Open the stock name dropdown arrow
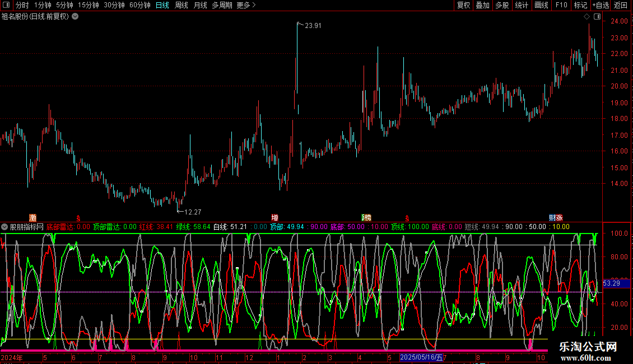 75,16
